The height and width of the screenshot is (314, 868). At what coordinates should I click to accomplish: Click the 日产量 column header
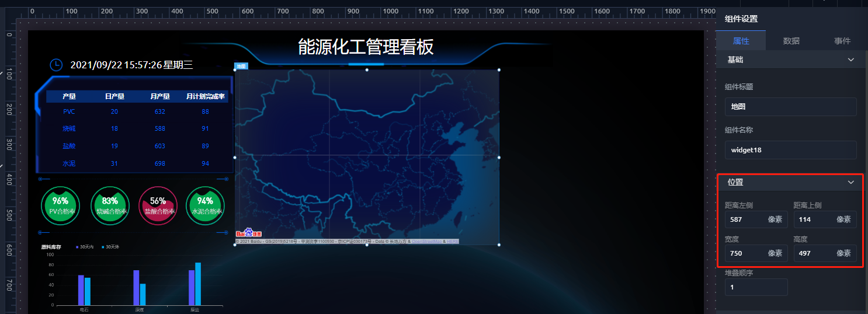[x=114, y=96]
